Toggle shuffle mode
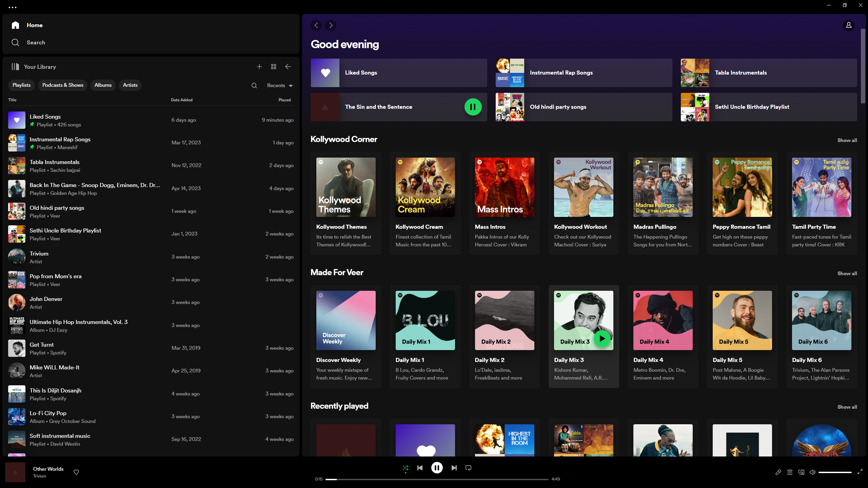The height and width of the screenshot is (488, 868). point(406,468)
